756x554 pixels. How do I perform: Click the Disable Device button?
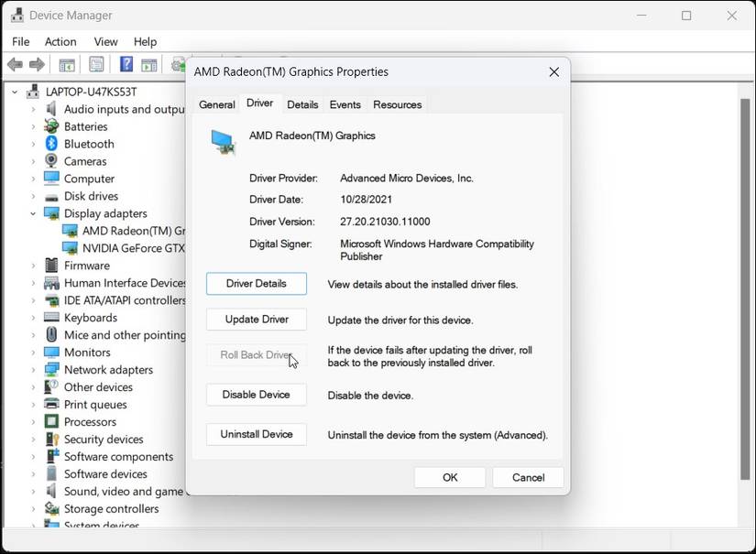[256, 394]
